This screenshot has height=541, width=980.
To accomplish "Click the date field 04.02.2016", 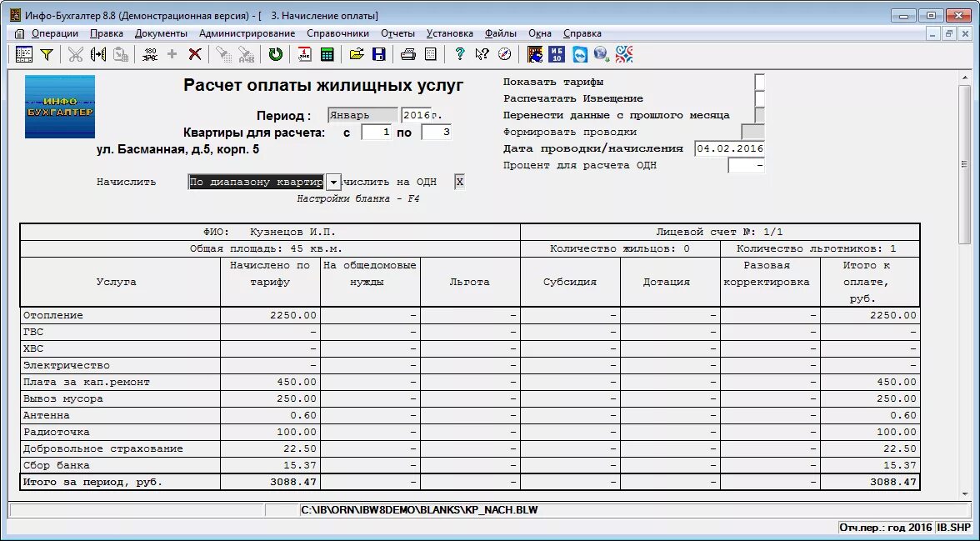I will coord(729,149).
